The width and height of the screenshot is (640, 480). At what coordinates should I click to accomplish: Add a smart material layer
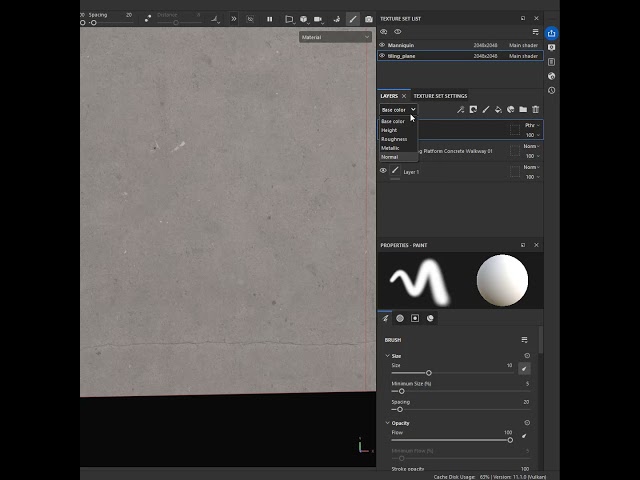[x=511, y=109]
